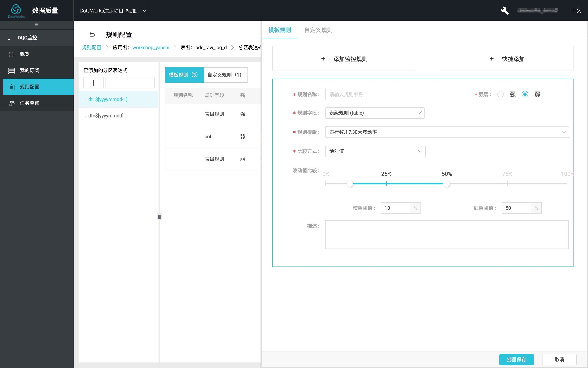
Task: Click the 规则字段 column header
Action: [214, 95]
